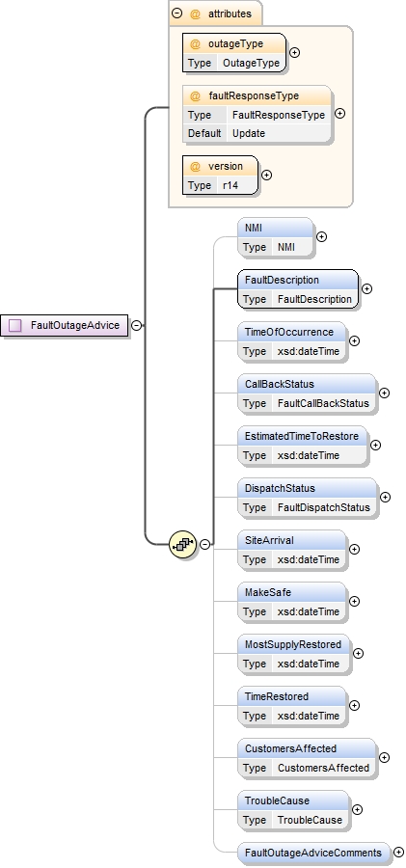Expand the outageType attribute
Screen dimensions: 406x868
[x=295, y=53]
